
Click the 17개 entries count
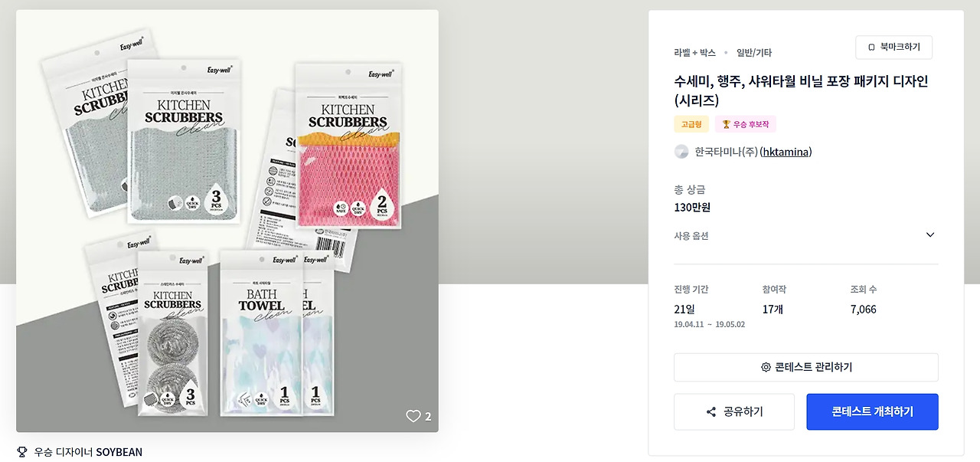(x=773, y=310)
